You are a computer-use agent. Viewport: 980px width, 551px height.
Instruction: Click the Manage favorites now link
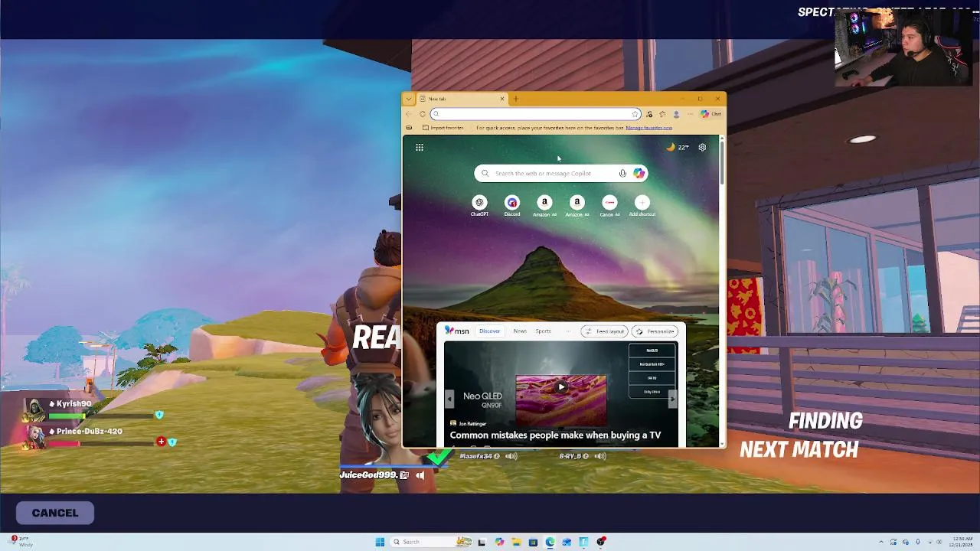click(x=648, y=128)
